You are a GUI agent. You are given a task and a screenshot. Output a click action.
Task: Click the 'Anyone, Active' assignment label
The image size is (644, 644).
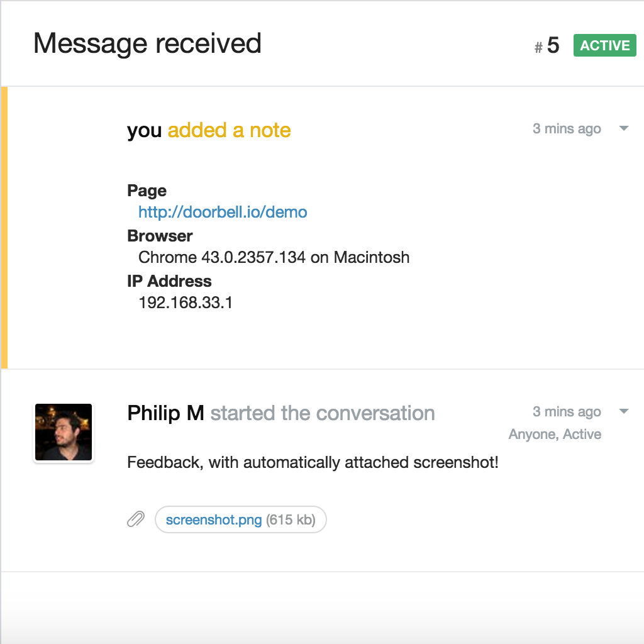click(555, 434)
